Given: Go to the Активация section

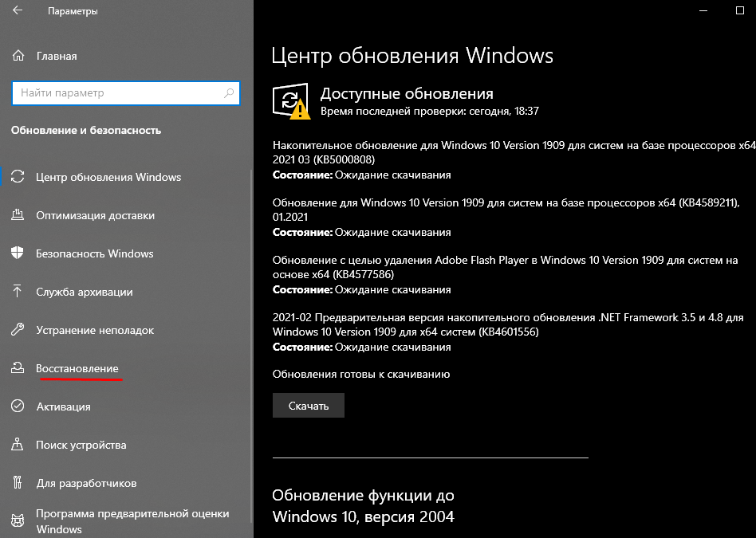Looking at the screenshot, I should (x=63, y=406).
